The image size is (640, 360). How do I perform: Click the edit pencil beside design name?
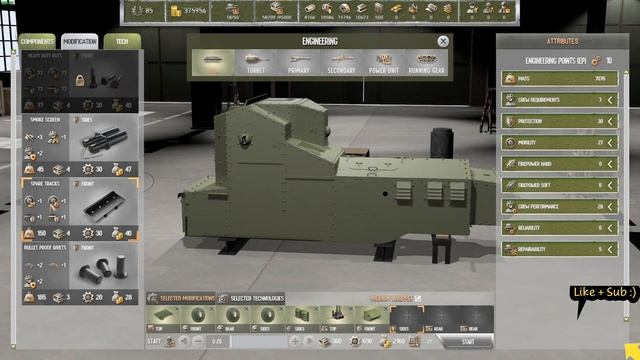point(418,299)
